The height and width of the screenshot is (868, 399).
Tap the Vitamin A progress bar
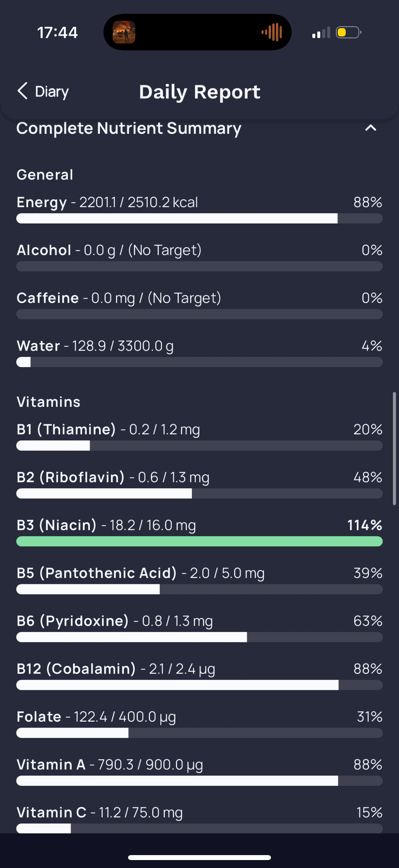click(199, 781)
